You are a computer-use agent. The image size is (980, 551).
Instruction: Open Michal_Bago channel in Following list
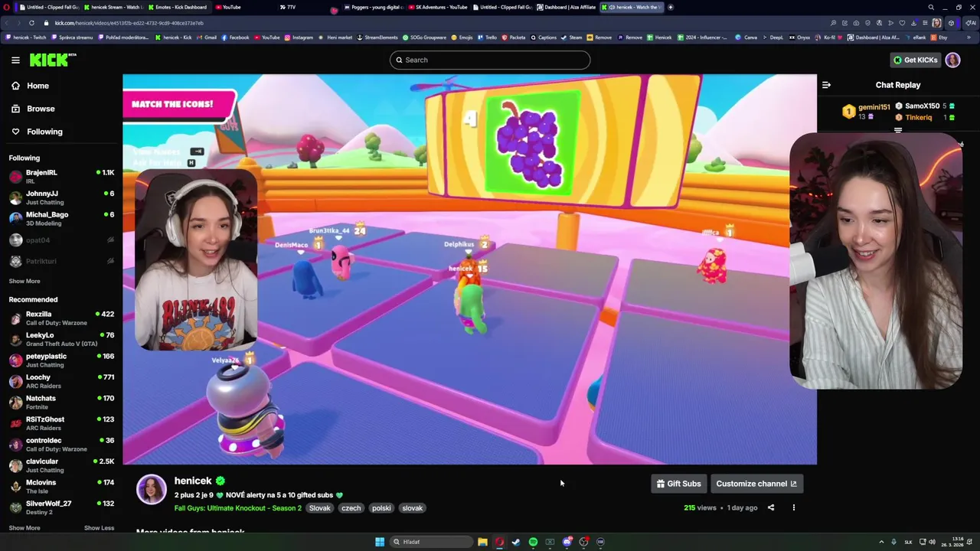pyautogui.click(x=61, y=218)
